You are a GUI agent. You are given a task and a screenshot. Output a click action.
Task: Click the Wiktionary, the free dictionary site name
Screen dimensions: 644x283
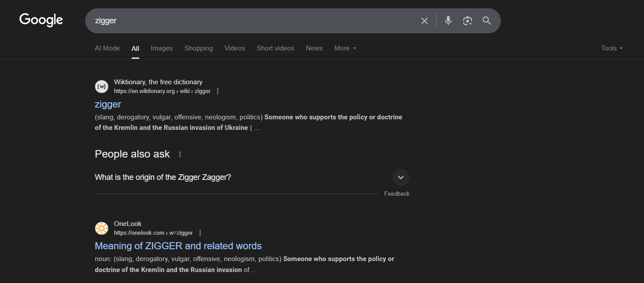pyautogui.click(x=158, y=82)
